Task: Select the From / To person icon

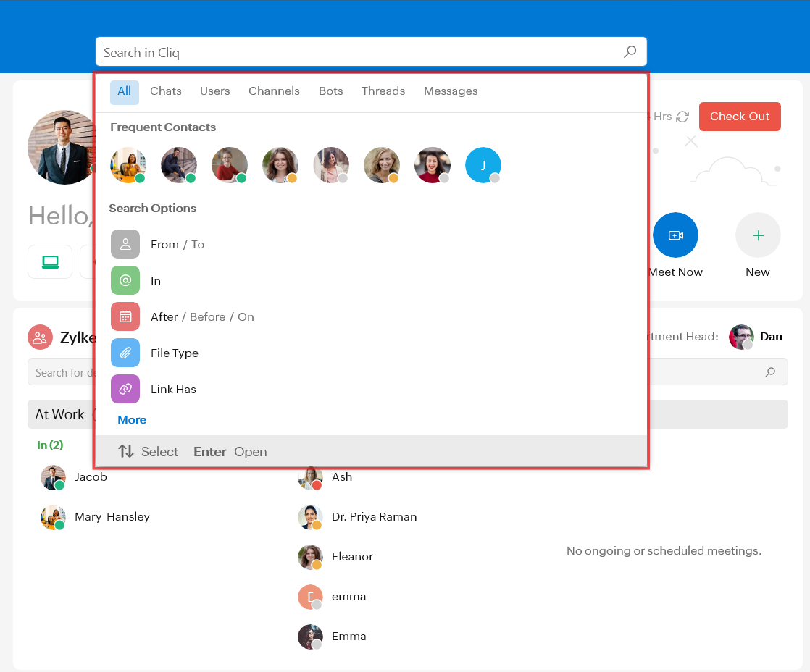Action: pyautogui.click(x=125, y=244)
